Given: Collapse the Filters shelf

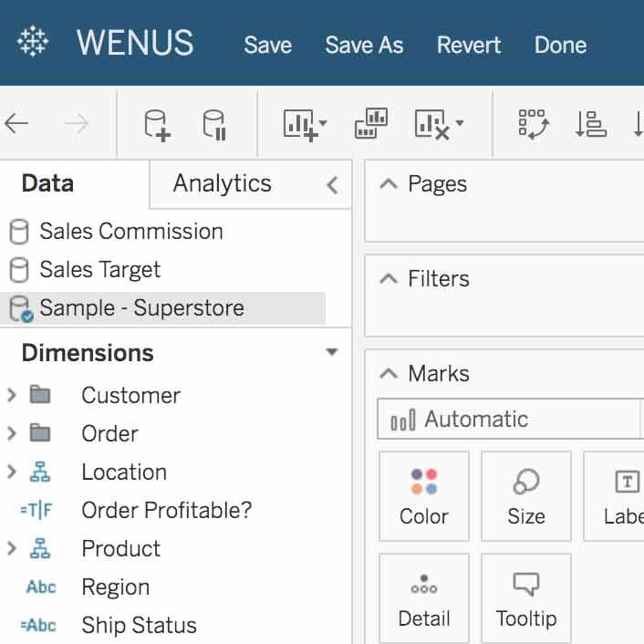Looking at the screenshot, I should click(389, 279).
